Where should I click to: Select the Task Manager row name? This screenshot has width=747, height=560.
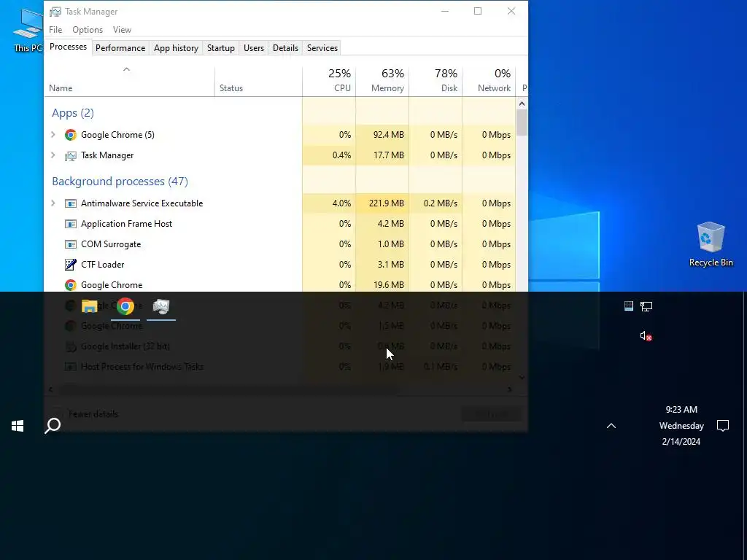tap(107, 155)
